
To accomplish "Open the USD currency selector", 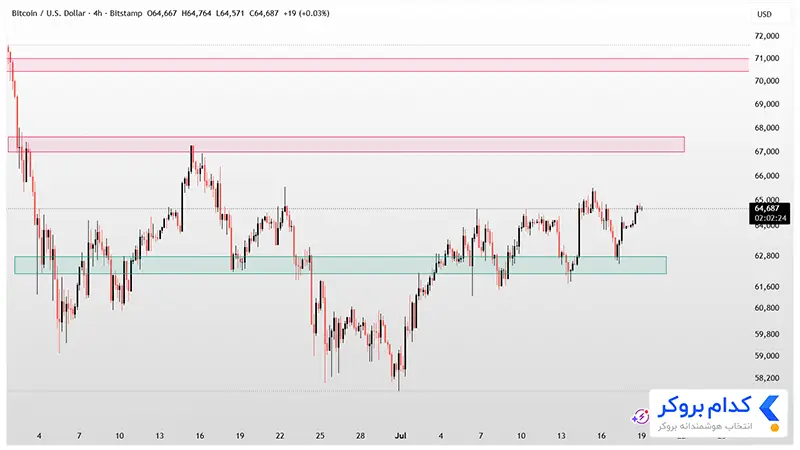I will (764, 14).
